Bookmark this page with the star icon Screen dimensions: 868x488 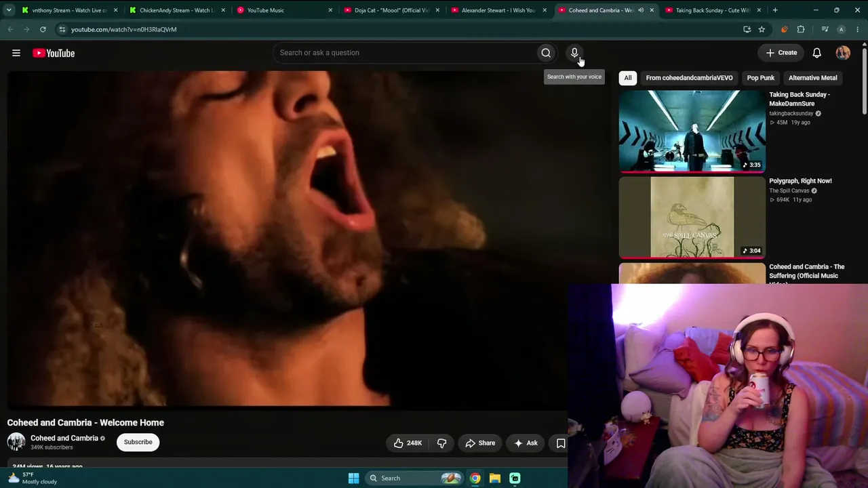[x=762, y=29]
